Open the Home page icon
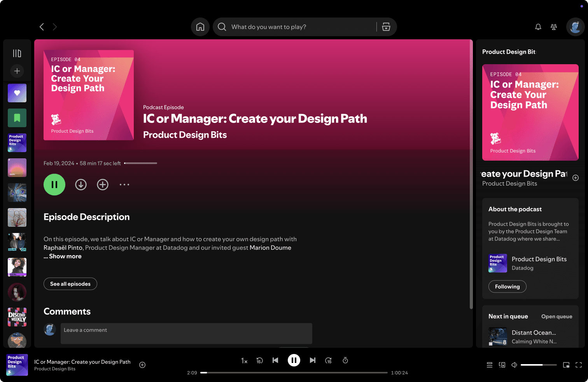Screen dimensions: 588x382 pyautogui.click(x=200, y=27)
